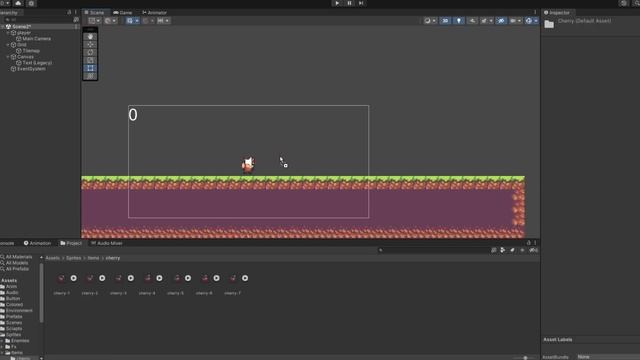This screenshot has height=360, width=640.
Task: Select the Hand view tool
Action: click(90, 37)
